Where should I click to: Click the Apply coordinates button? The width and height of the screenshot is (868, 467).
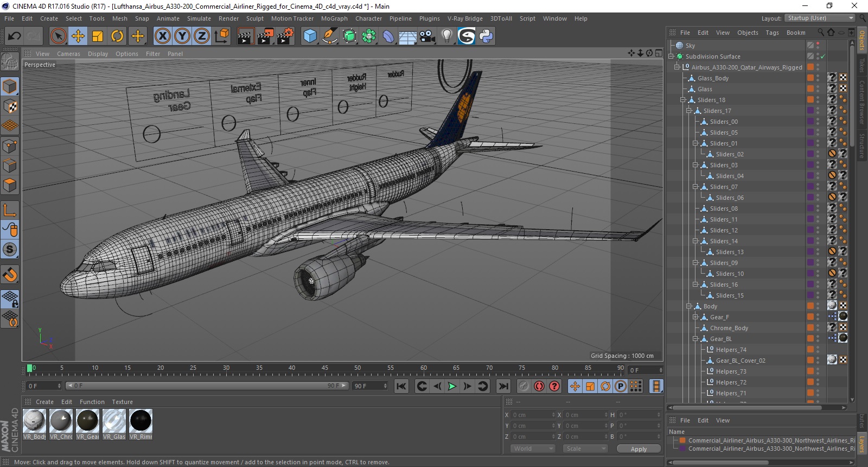click(x=639, y=449)
